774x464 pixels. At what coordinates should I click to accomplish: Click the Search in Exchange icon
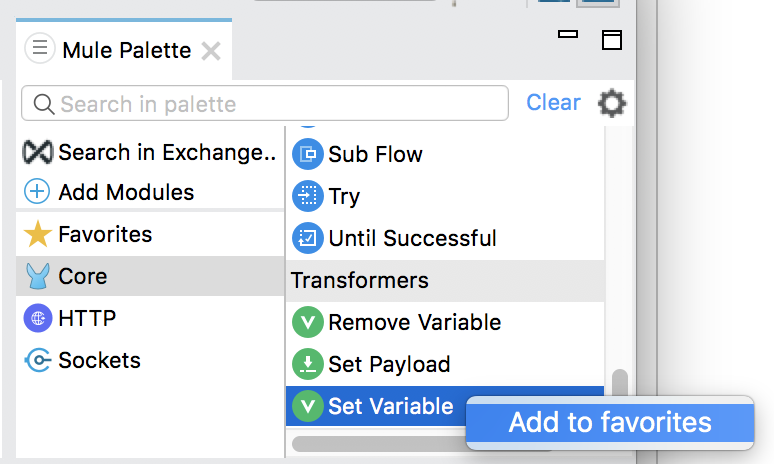pos(38,152)
